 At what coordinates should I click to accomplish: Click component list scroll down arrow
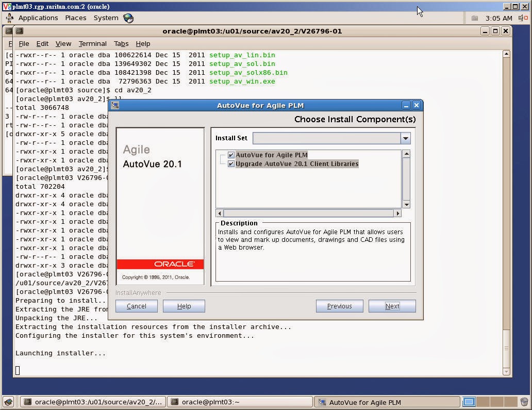coord(406,204)
